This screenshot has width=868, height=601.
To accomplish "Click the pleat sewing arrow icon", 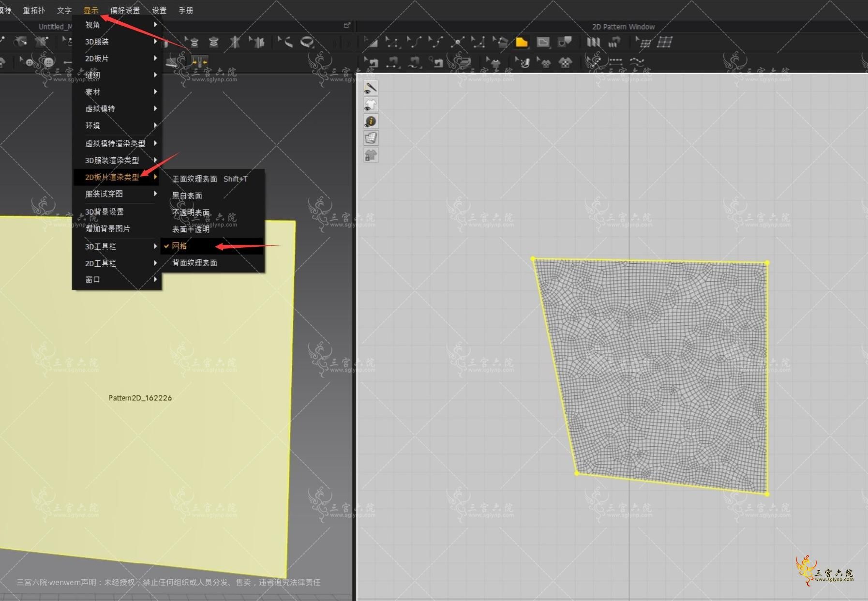I will click(x=614, y=42).
